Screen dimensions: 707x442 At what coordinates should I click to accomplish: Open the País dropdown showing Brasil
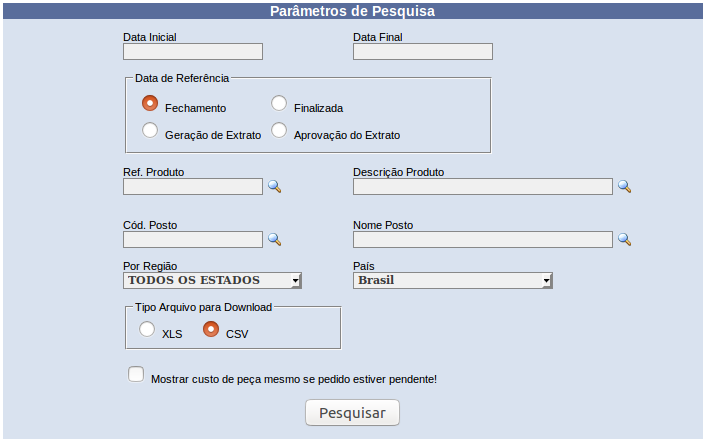(453, 281)
